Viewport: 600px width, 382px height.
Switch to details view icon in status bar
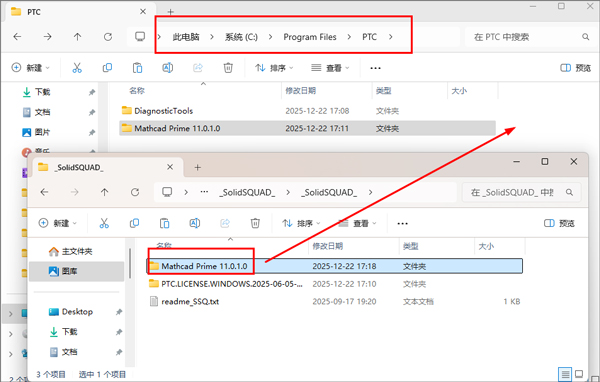(x=565, y=374)
